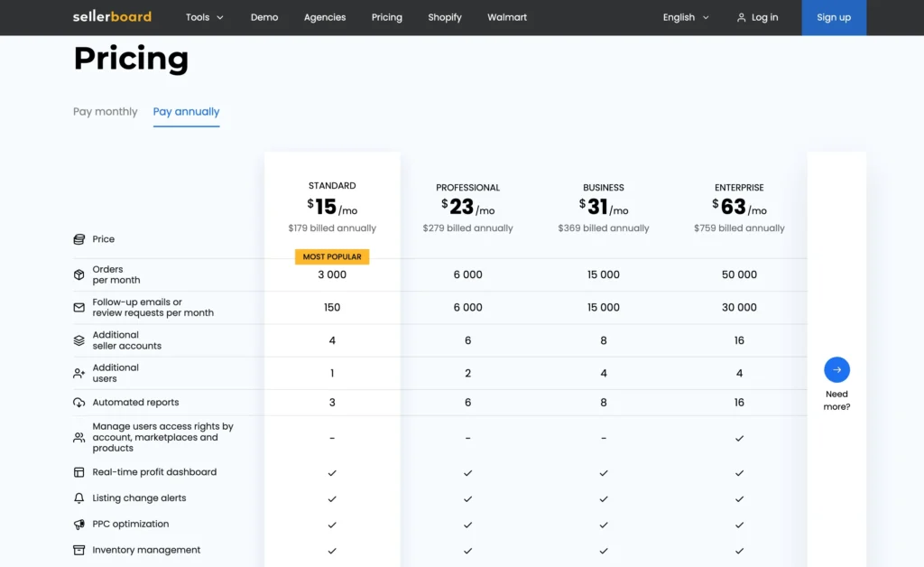Expand the Tools dropdown menu
The height and width of the screenshot is (567, 924).
(x=205, y=17)
